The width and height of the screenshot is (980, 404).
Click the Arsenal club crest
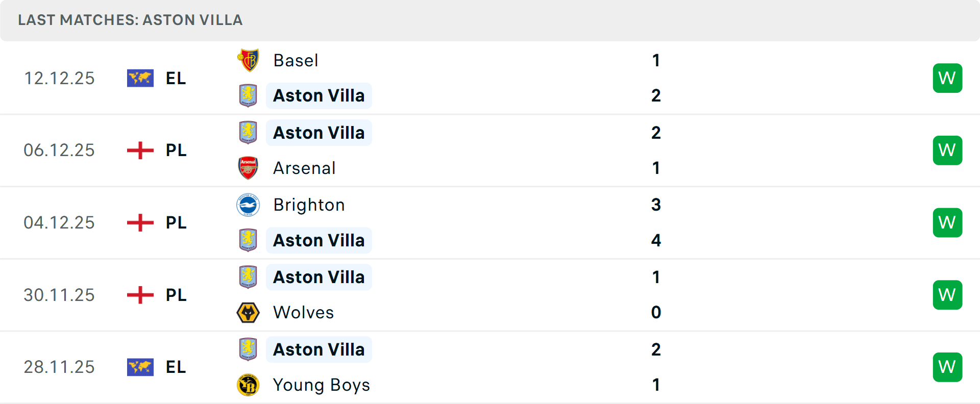coord(249,168)
